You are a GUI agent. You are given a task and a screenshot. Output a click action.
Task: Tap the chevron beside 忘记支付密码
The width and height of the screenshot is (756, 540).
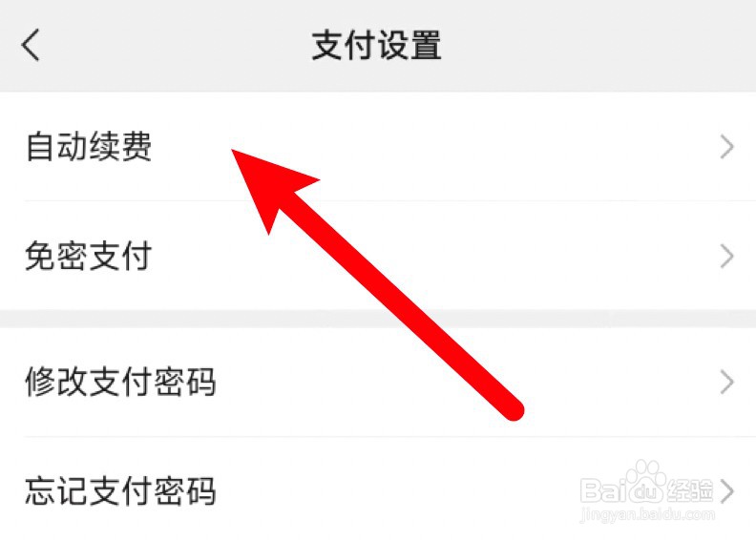point(726,492)
